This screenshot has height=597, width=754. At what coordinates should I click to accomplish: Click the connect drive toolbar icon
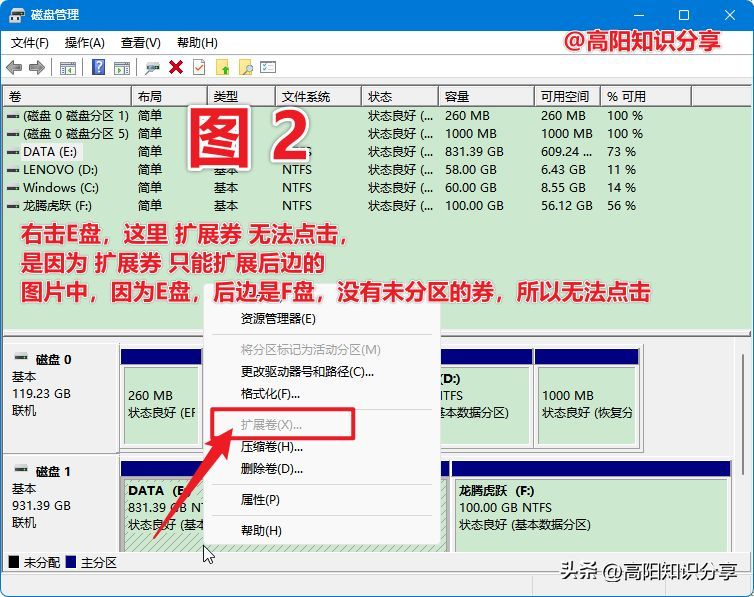152,68
